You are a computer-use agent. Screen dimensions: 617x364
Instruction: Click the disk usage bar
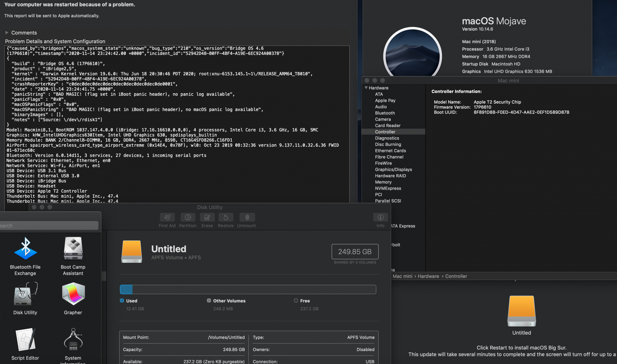point(248,289)
